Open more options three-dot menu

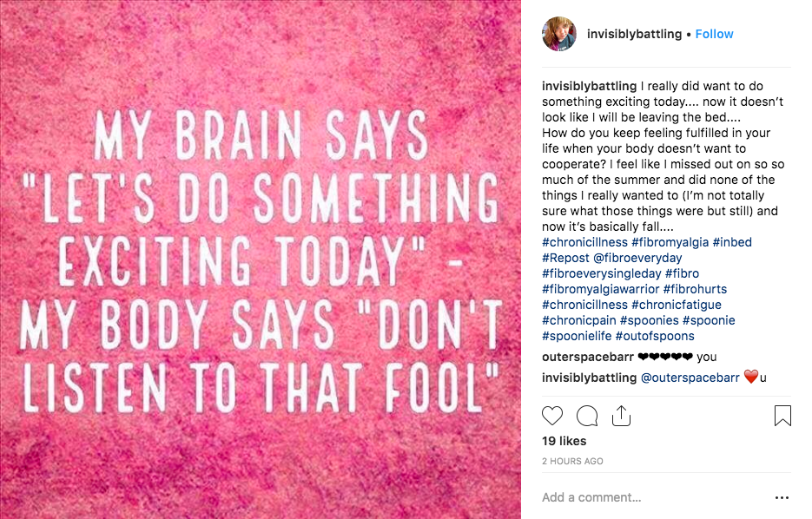click(782, 498)
